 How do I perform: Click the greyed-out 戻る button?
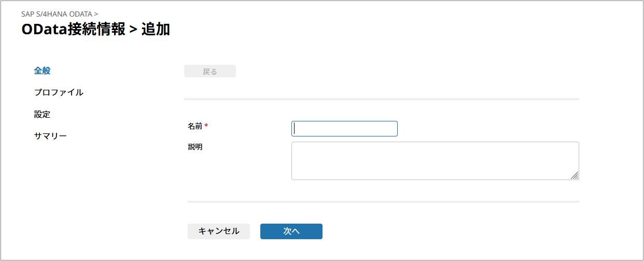tap(209, 72)
